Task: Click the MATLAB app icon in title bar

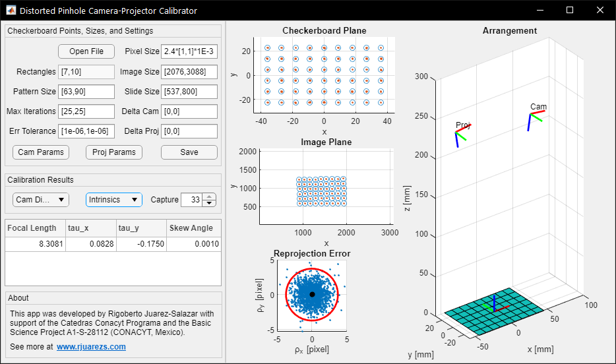Action: [11, 11]
